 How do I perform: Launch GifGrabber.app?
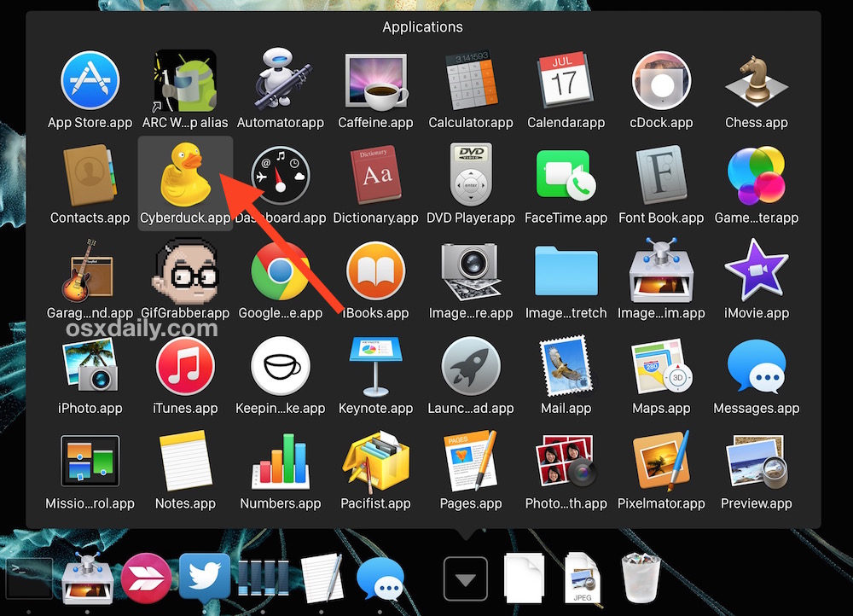pyautogui.click(x=185, y=270)
